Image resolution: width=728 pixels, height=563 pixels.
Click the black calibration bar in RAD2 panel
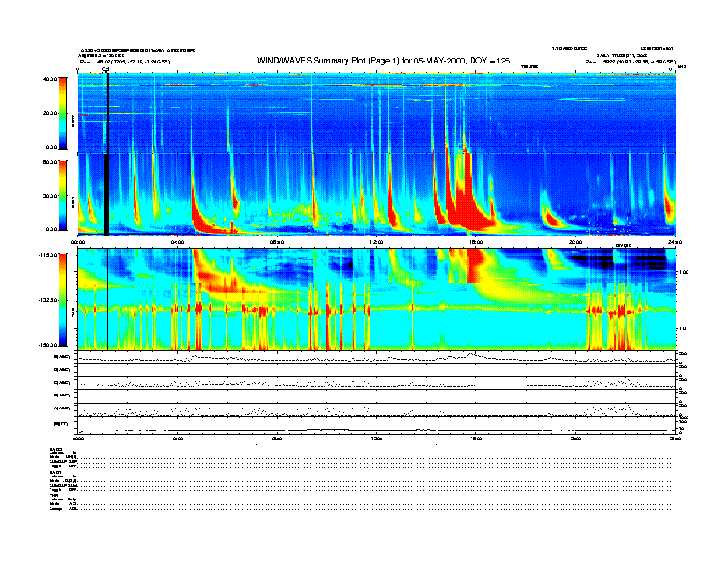108,112
